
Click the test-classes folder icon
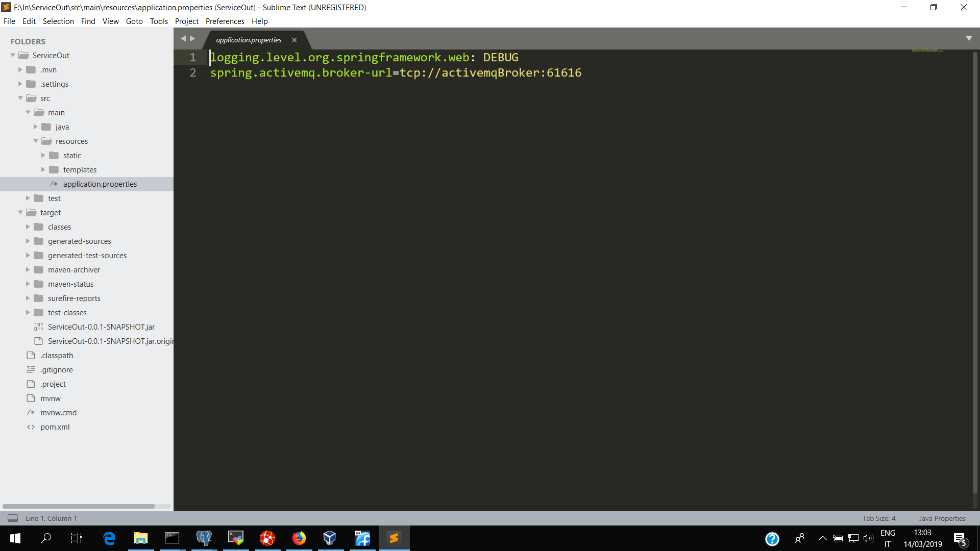coord(39,312)
